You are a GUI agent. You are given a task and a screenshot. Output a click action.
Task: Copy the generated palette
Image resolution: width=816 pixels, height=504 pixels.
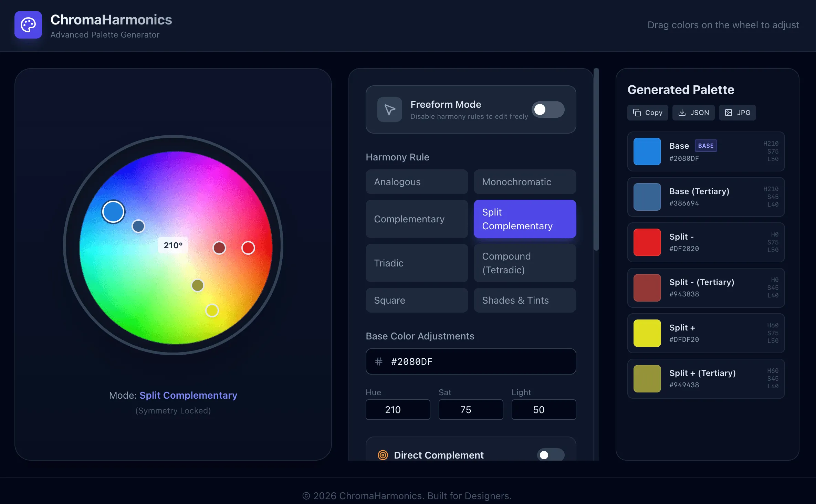coord(648,113)
